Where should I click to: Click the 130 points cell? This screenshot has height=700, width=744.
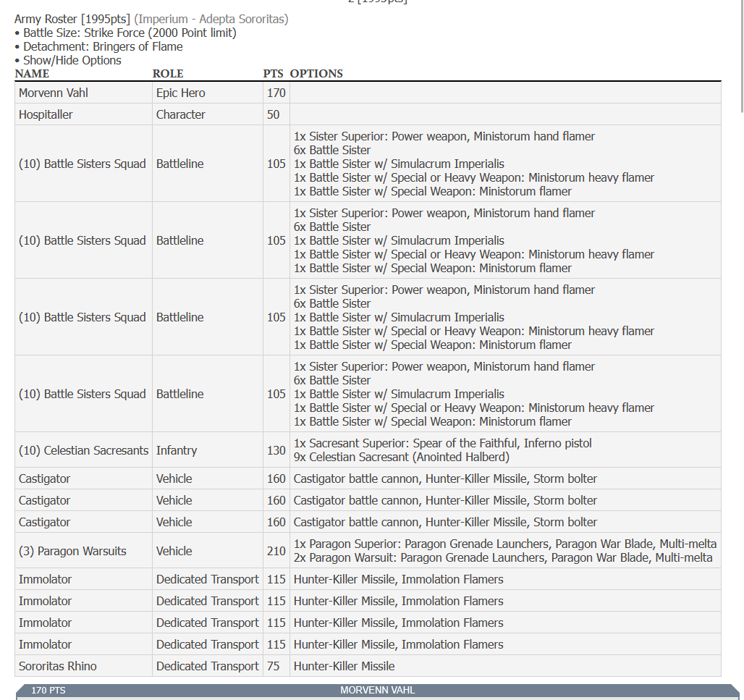[x=276, y=450]
